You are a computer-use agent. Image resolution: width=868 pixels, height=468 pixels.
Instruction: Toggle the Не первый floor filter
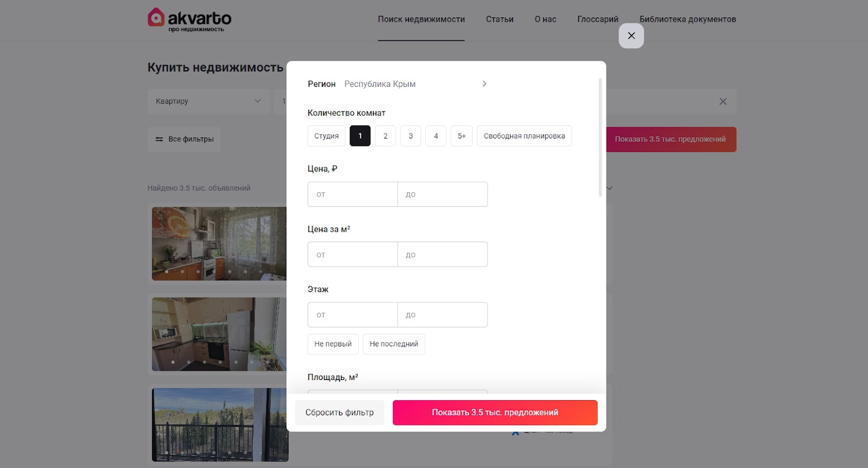pos(333,344)
